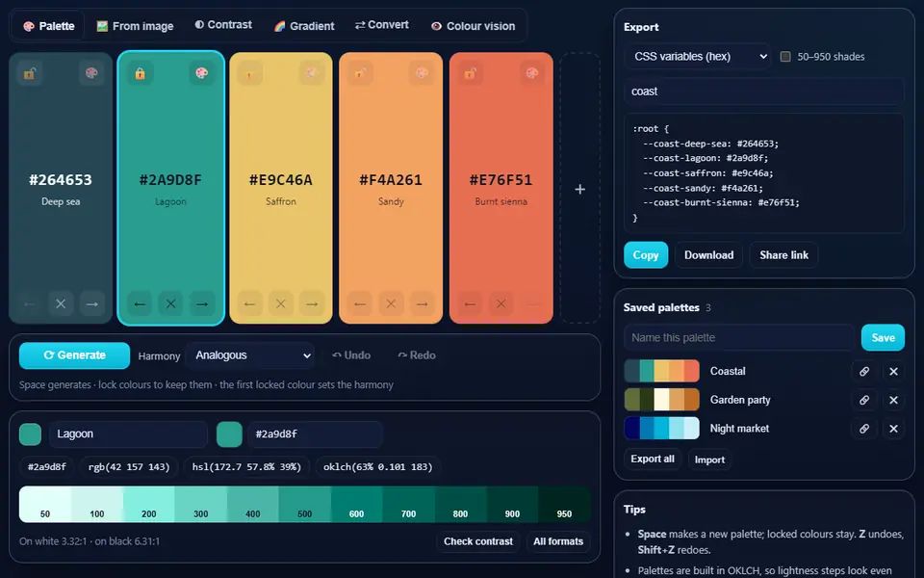Copy the rgb(42 157 143) value

[129, 467]
